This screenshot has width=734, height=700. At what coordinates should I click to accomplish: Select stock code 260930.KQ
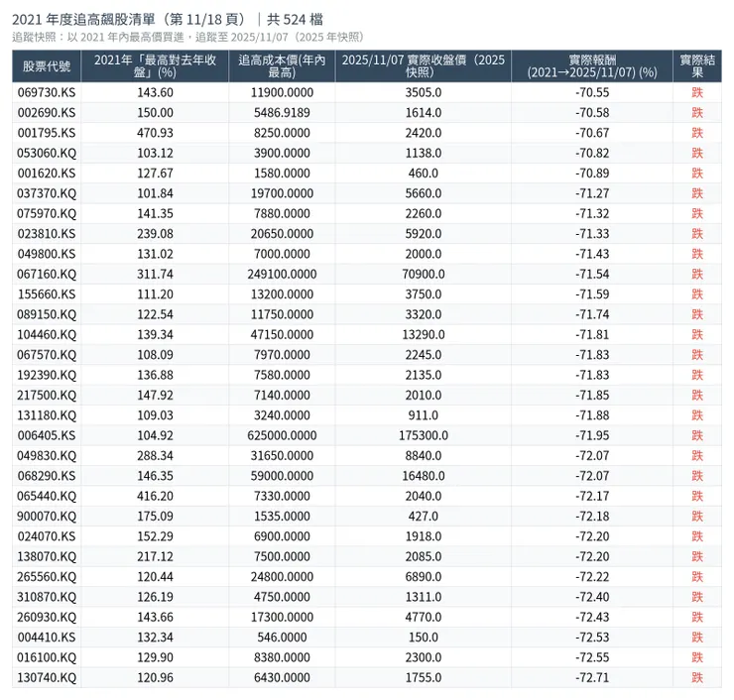click(47, 617)
